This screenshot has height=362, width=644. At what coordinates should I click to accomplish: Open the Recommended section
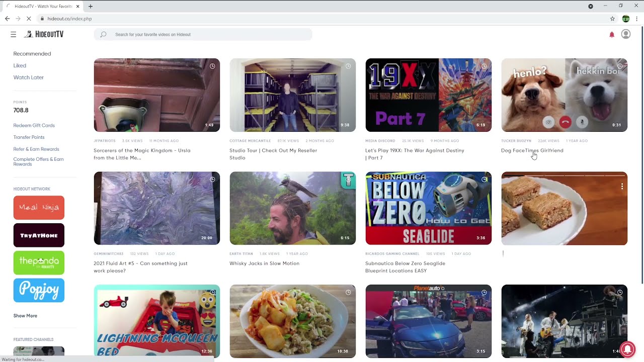tap(32, 54)
